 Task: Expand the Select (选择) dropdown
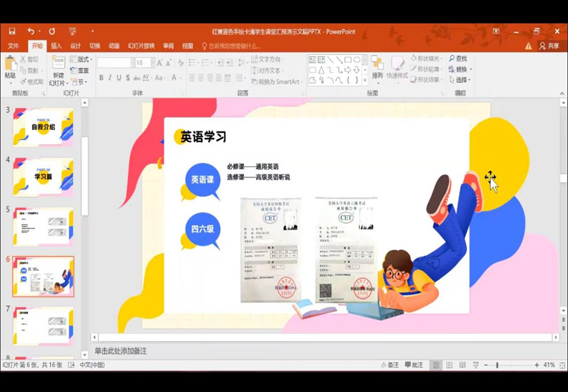[x=462, y=80]
